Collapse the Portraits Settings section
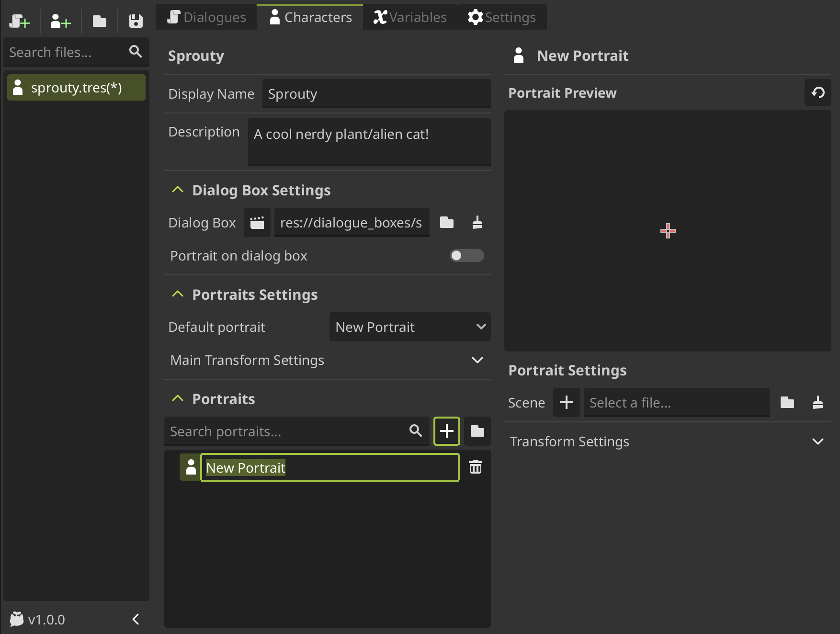 tap(178, 294)
